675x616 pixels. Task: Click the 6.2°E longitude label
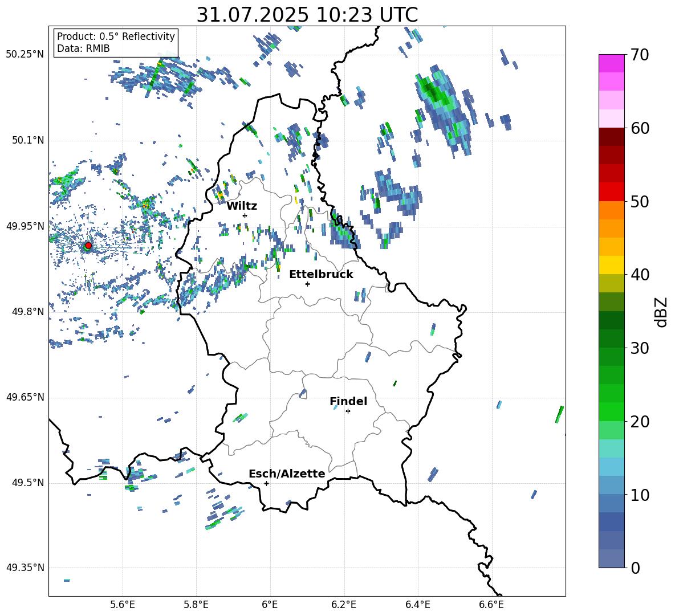click(344, 605)
